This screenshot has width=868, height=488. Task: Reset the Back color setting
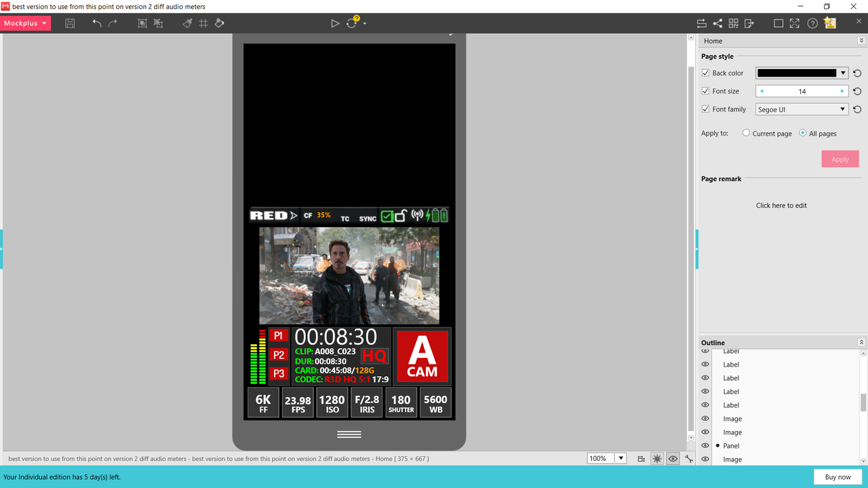pyautogui.click(x=857, y=73)
